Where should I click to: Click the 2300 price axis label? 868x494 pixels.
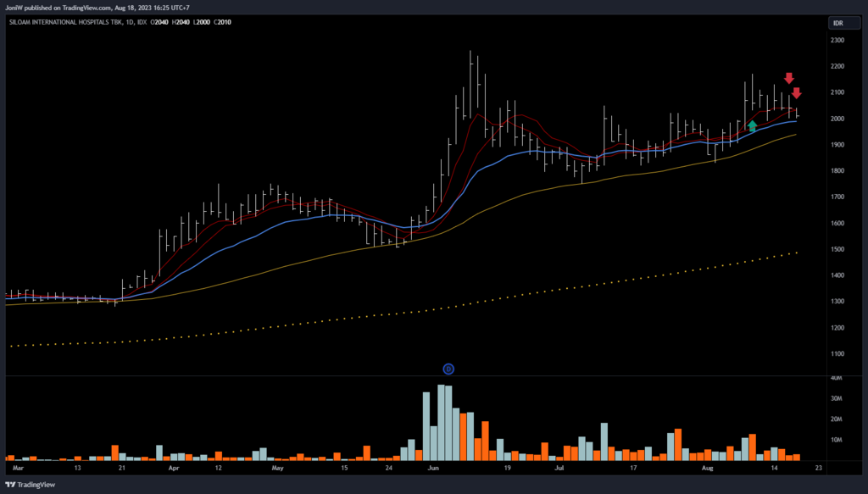837,40
